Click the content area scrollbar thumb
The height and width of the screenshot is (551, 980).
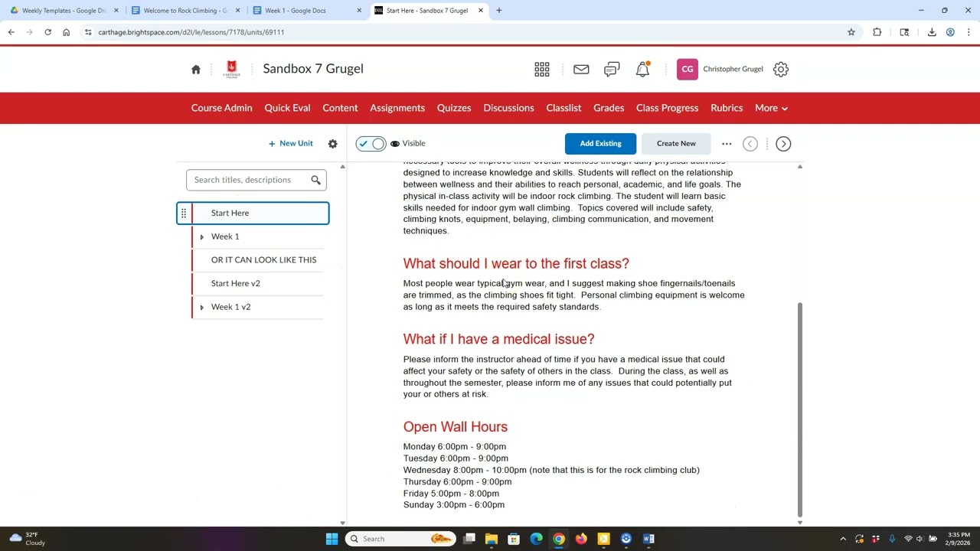tap(800, 409)
